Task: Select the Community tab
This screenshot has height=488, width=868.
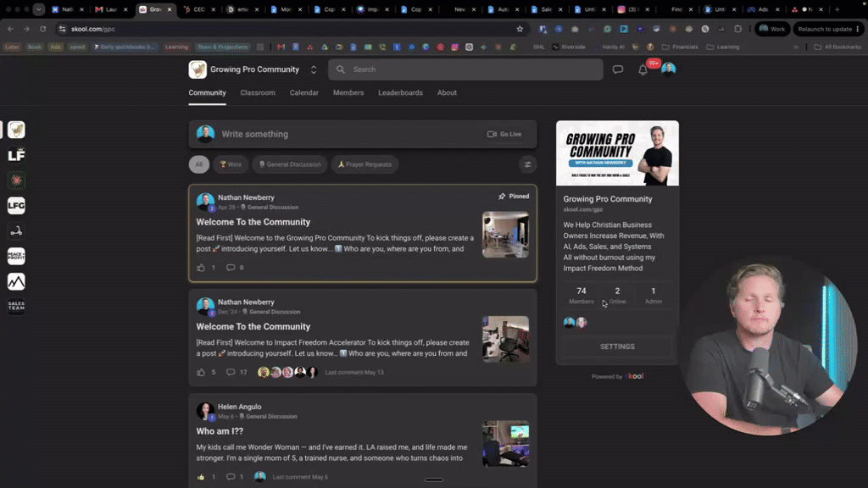Action: click(207, 92)
